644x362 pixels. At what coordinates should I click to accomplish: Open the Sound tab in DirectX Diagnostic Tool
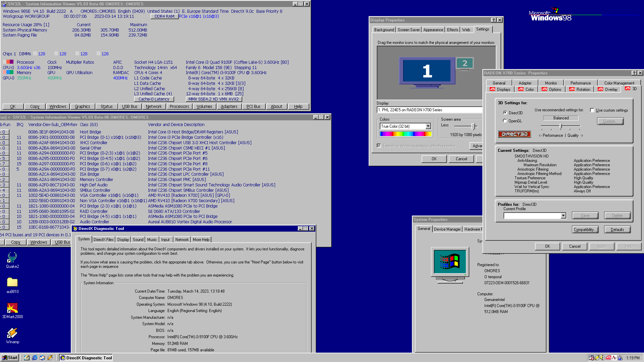pos(138,240)
